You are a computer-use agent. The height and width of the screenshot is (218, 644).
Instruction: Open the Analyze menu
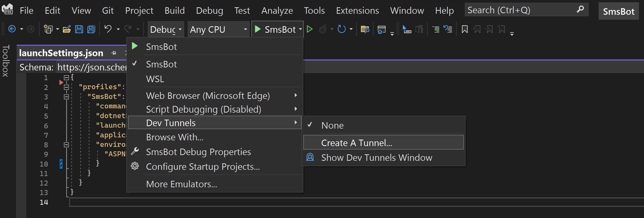pos(277,10)
